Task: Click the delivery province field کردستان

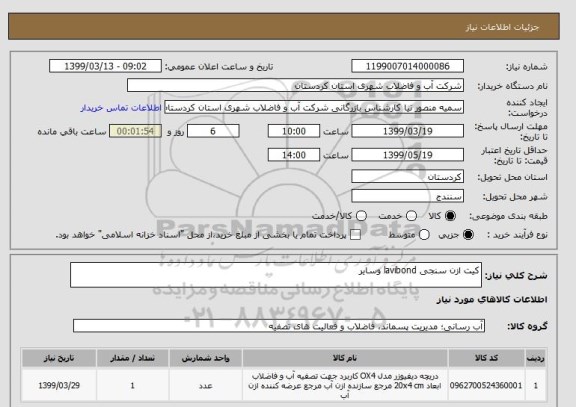Action: 407,177
